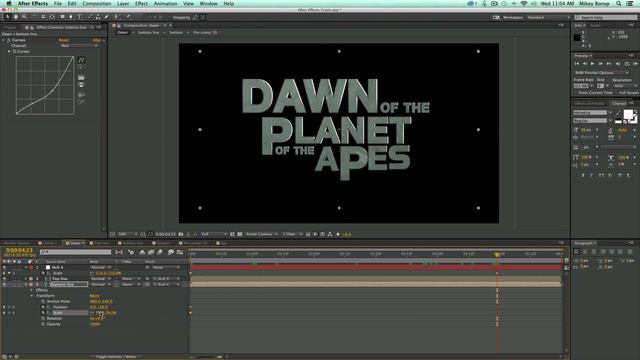Hide the Null 4 layer eye
This screenshot has width=640, height=360.
[4, 267]
